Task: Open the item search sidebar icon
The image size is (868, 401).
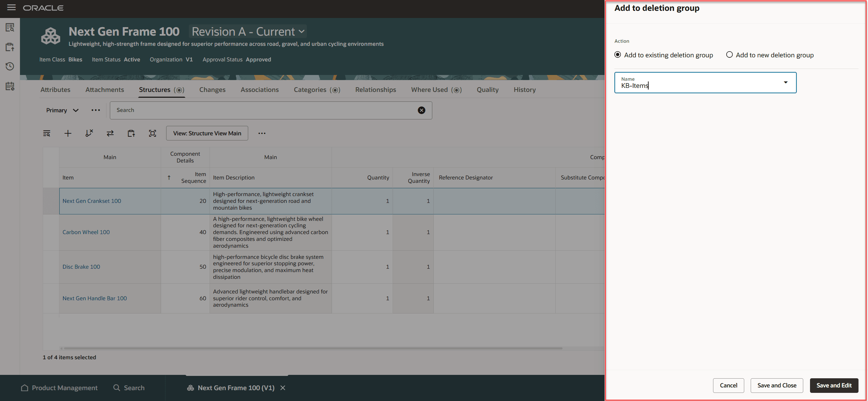Action: [10, 27]
